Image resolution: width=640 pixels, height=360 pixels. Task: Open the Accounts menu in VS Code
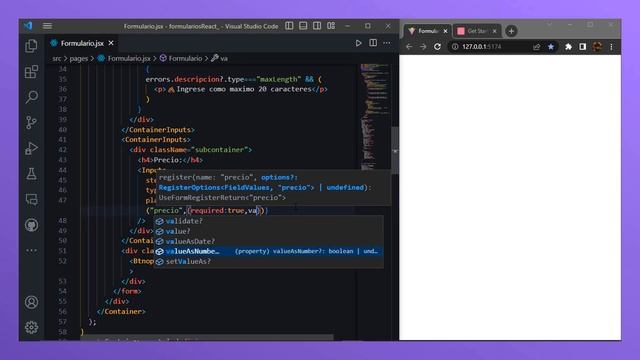(x=31, y=302)
